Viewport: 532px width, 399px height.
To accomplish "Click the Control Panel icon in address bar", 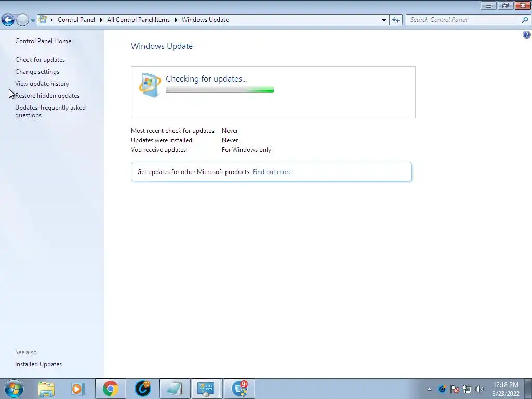I will (x=43, y=20).
